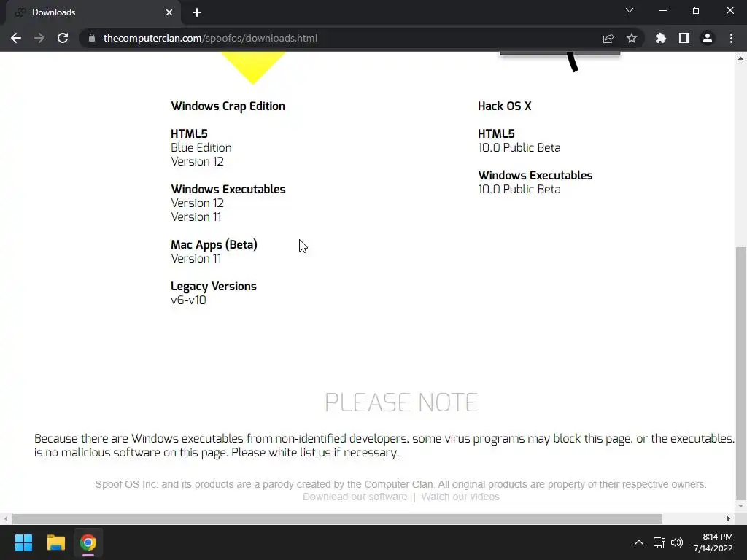Close the Downloads tab
The height and width of the screenshot is (560, 747).
[x=169, y=12]
